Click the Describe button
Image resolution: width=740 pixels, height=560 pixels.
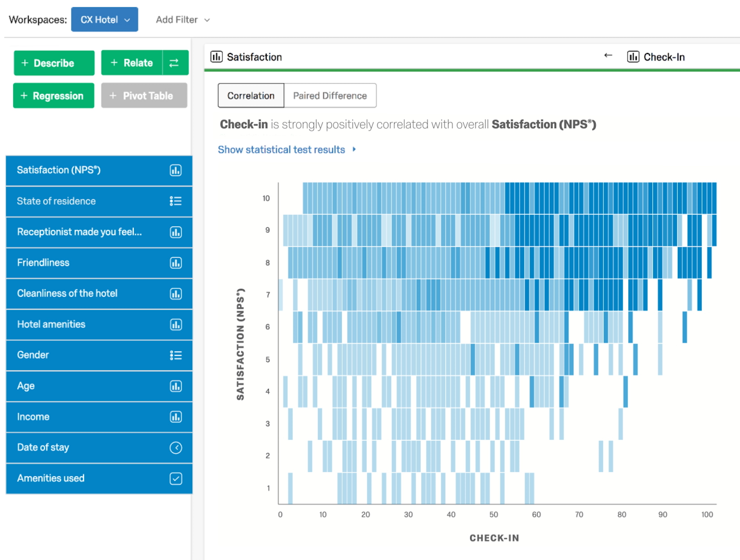[x=54, y=63]
